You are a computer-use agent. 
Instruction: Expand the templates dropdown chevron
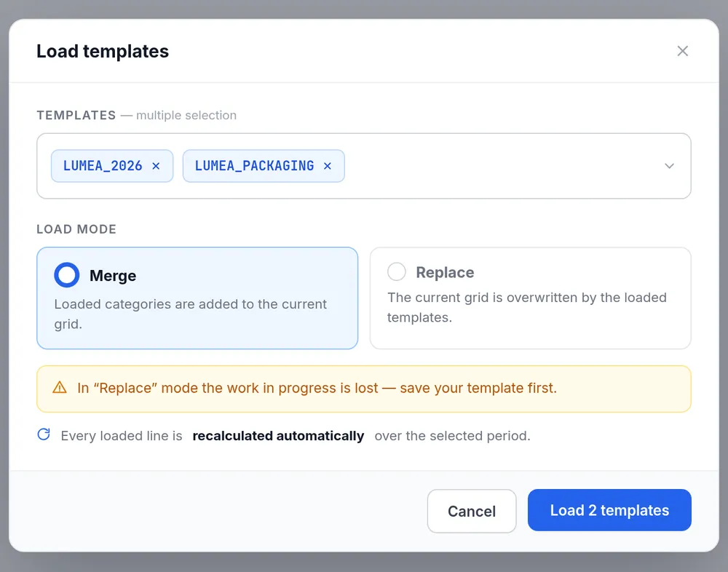point(669,166)
